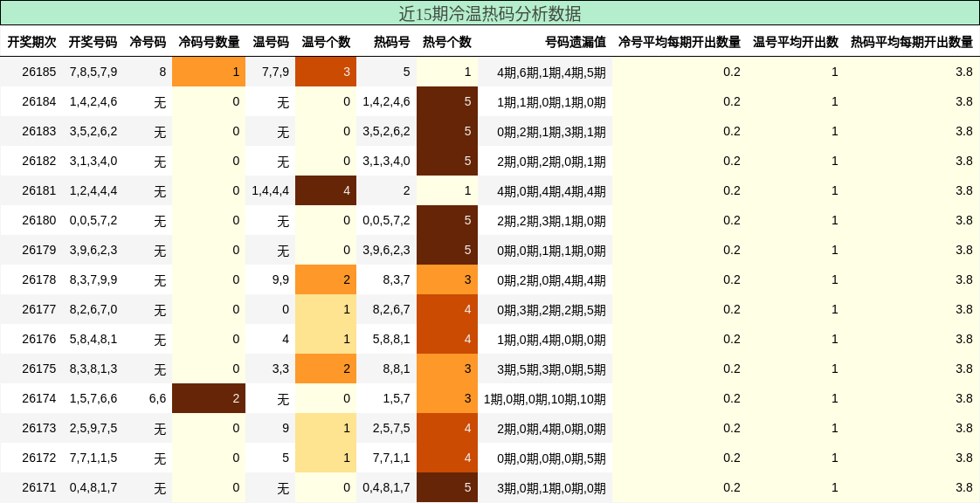Click hot numbers 7,7,1,1
Image resolution: width=980 pixels, height=503 pixels.
(392, 458)
